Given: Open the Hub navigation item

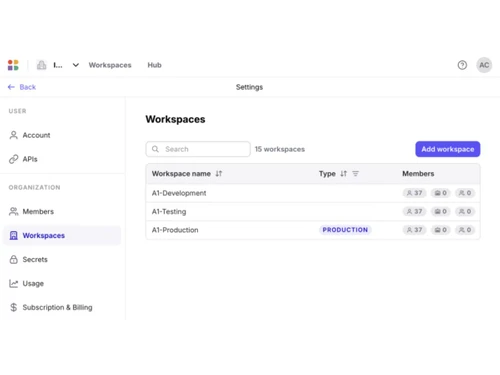Looking at the screenshot, I should point(155,65).
